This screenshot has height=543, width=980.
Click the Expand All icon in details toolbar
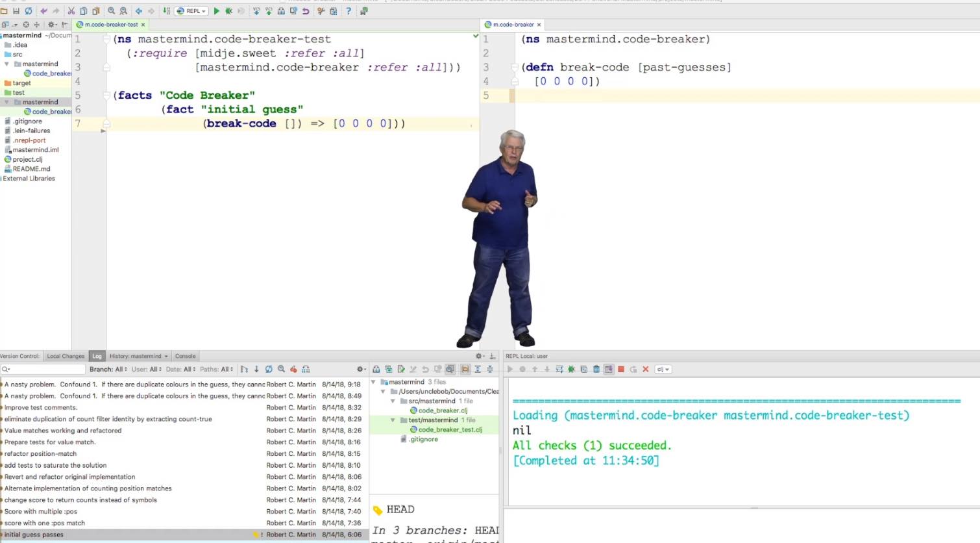point(478,369)
